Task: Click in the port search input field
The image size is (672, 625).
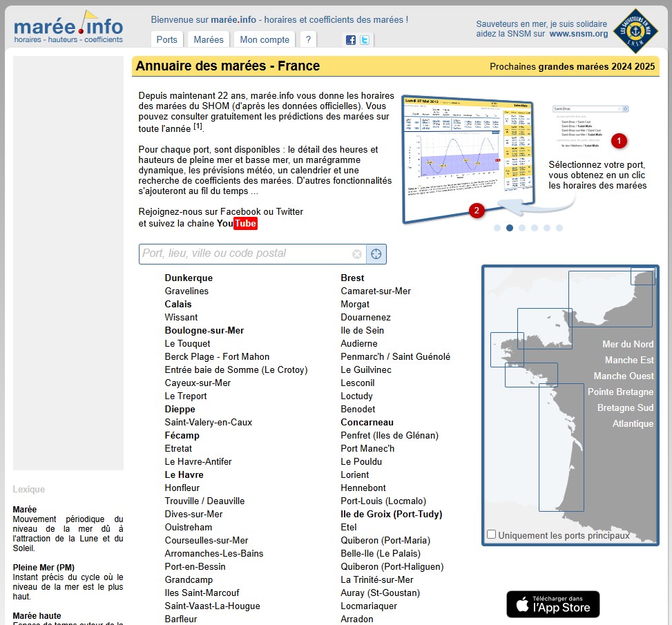Action: pyautogui.click(x=245, y=254)
